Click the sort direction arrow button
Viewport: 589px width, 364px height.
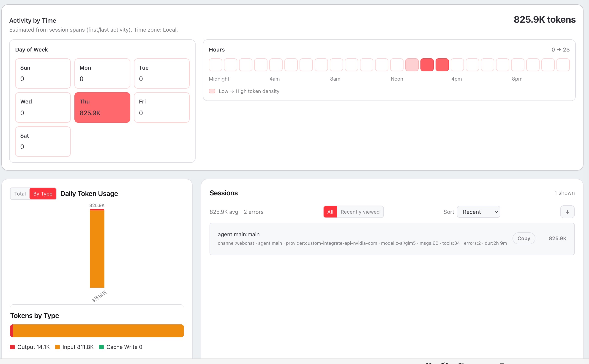(567, 212)
